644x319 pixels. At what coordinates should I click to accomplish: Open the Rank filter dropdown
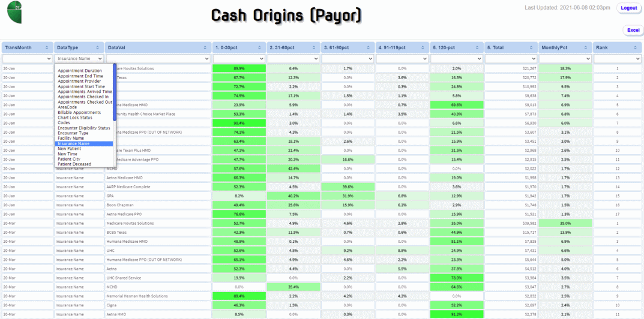pos(618,59)
